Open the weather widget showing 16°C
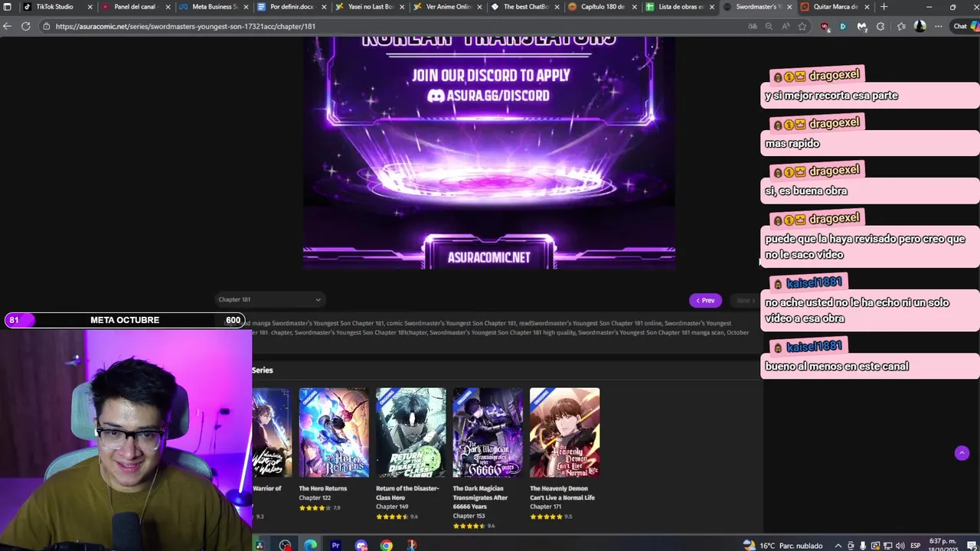 coord(782,546)
